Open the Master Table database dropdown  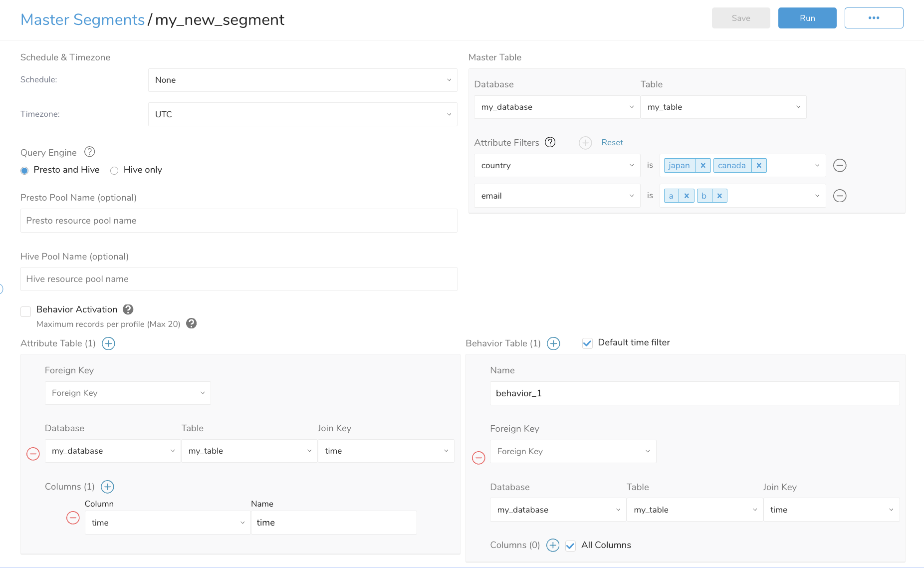tap(556, 107)
